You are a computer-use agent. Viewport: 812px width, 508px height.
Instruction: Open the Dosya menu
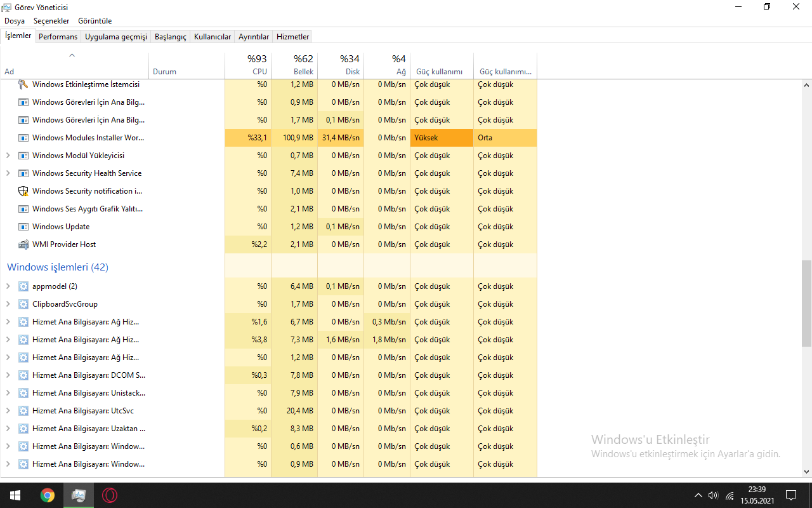pyautogui.click(x=15, y=21)
